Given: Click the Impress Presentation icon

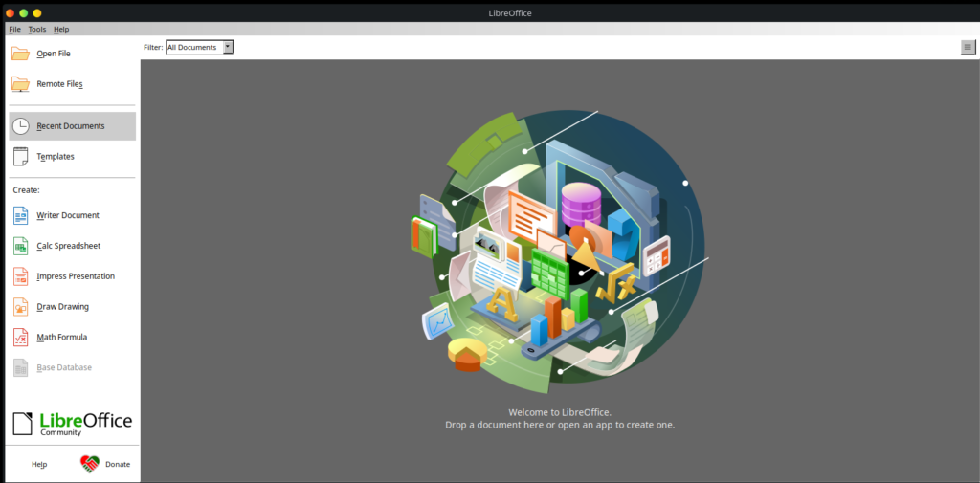Looking at the screenshot, I should coord(20,276).
